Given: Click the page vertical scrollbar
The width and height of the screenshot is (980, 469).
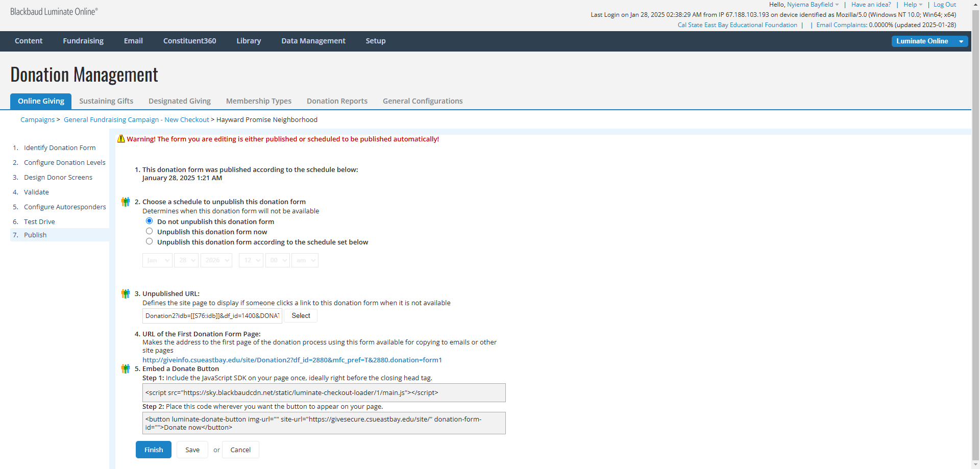Looking at the screenshot, I should pos(975,235).
